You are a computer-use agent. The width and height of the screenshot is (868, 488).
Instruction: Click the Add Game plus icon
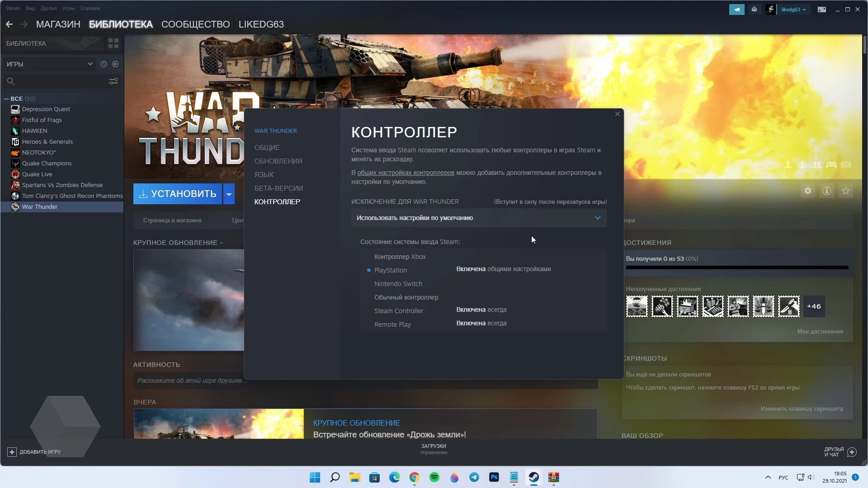(x=12, y=452)
